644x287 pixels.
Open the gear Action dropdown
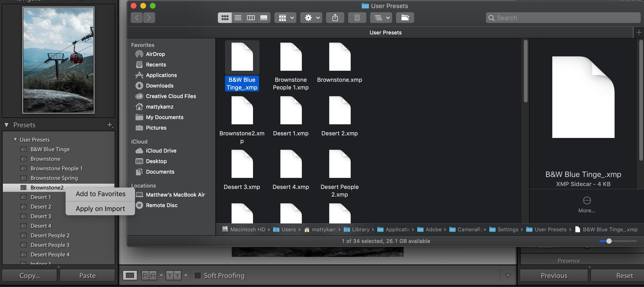tap(311, 18)
